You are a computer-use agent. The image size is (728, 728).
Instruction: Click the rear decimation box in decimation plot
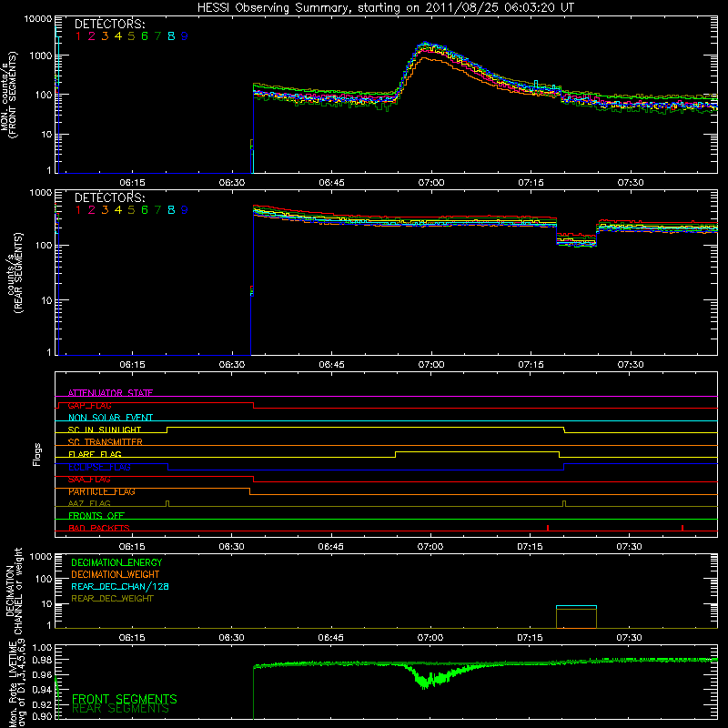pyautogui.click(x=576, y=617)
